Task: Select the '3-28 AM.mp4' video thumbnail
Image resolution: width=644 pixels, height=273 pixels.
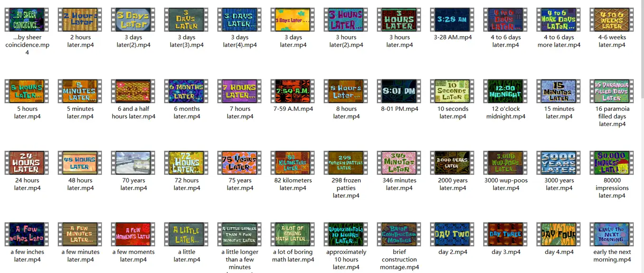Action: point(453,19)
